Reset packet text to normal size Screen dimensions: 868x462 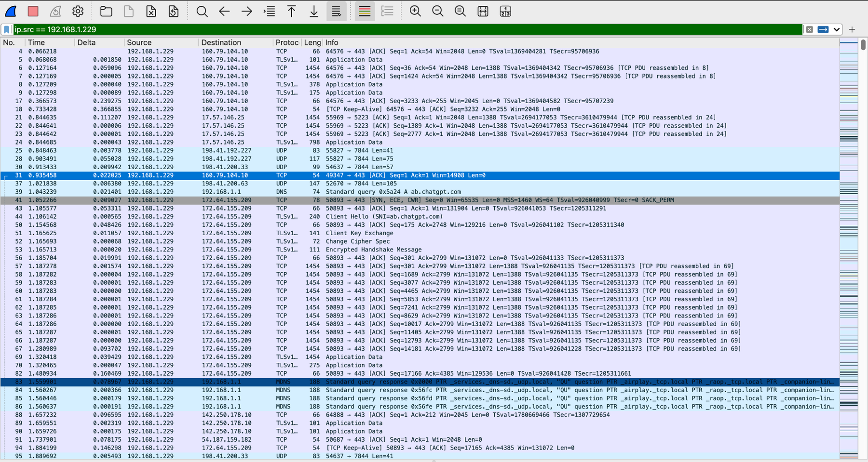[x=461, y=11]
